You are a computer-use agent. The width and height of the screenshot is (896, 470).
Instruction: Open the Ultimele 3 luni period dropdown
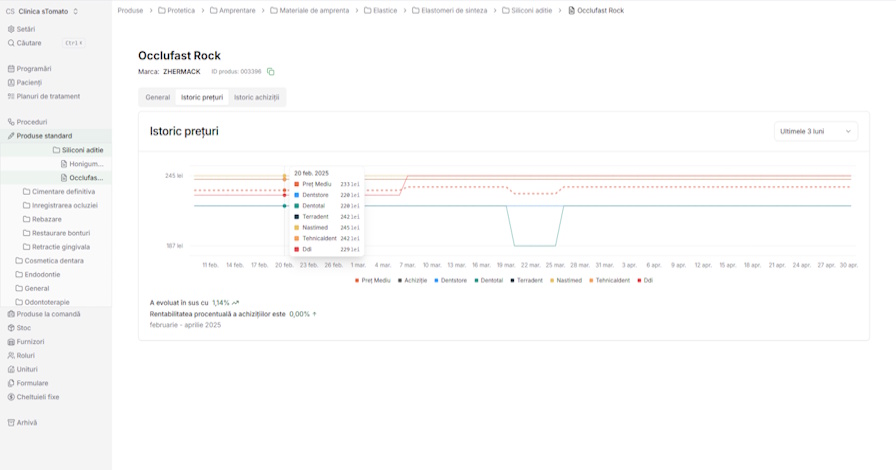pos(816,131)
